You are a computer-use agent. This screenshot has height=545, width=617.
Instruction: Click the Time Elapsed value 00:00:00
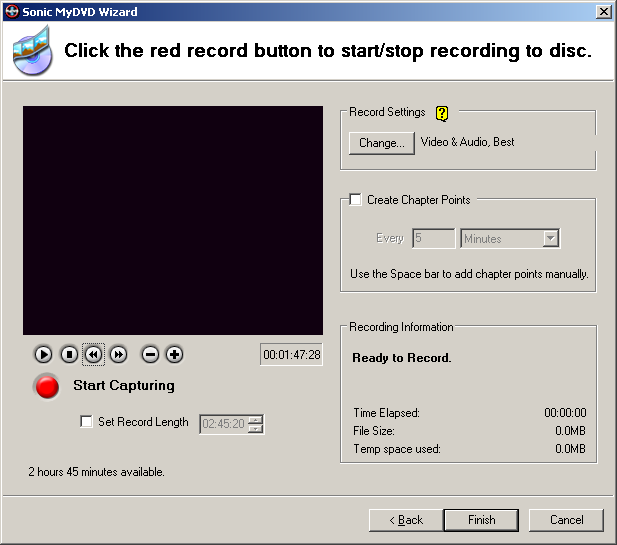coord(565,412)
